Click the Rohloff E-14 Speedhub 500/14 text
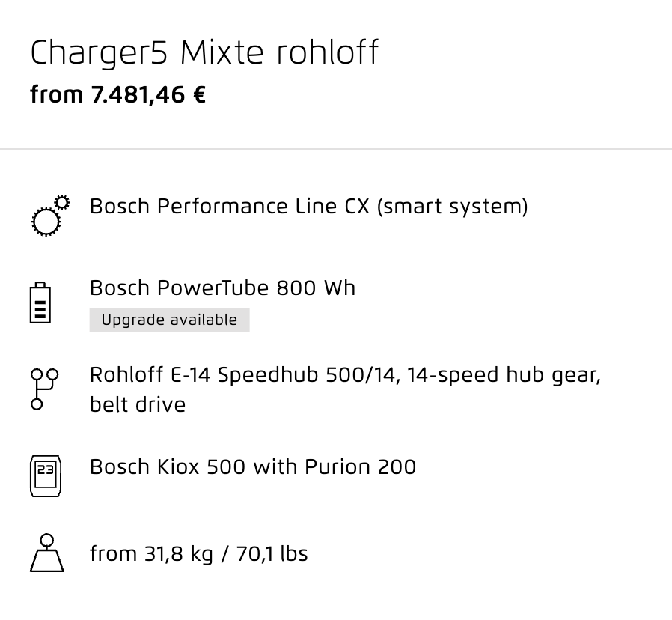The image size is (672, 620). pyautogui.click(x=242, y=374)
